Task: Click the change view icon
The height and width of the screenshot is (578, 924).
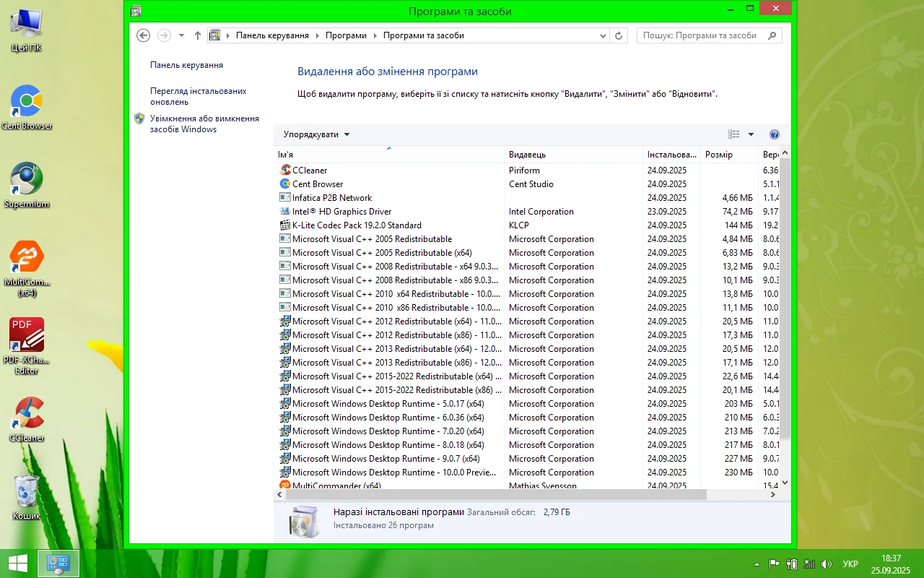Action: coord(734,134)
